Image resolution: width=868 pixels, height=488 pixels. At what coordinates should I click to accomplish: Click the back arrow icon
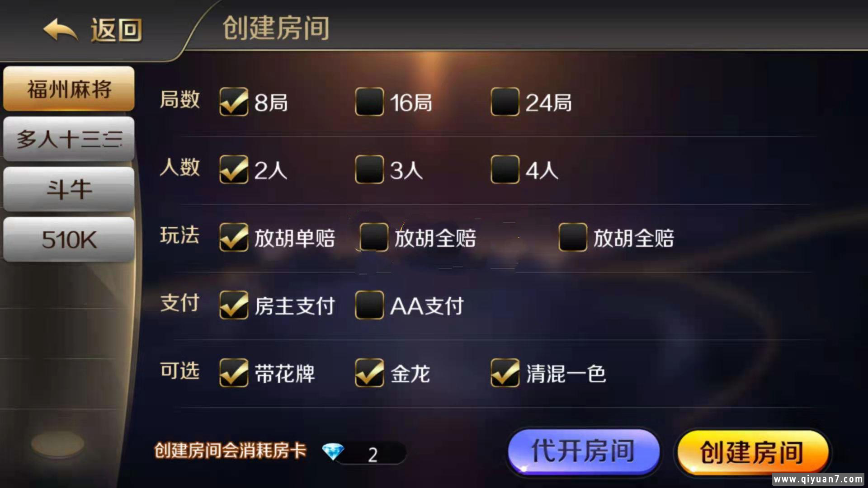click(x=60, y=30)
